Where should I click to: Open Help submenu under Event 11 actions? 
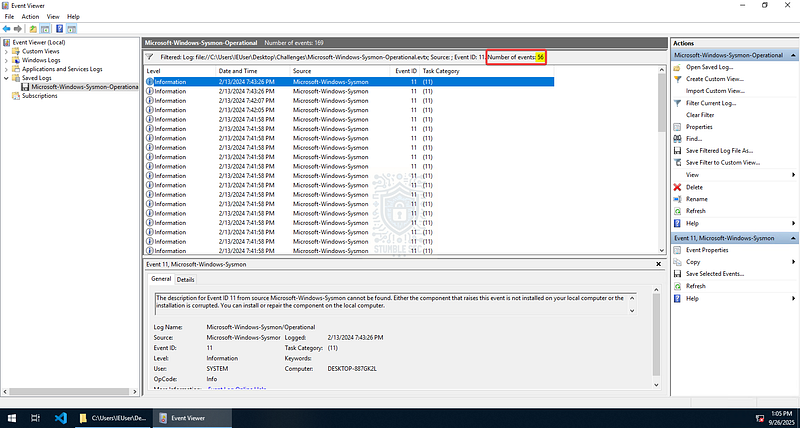735,298
